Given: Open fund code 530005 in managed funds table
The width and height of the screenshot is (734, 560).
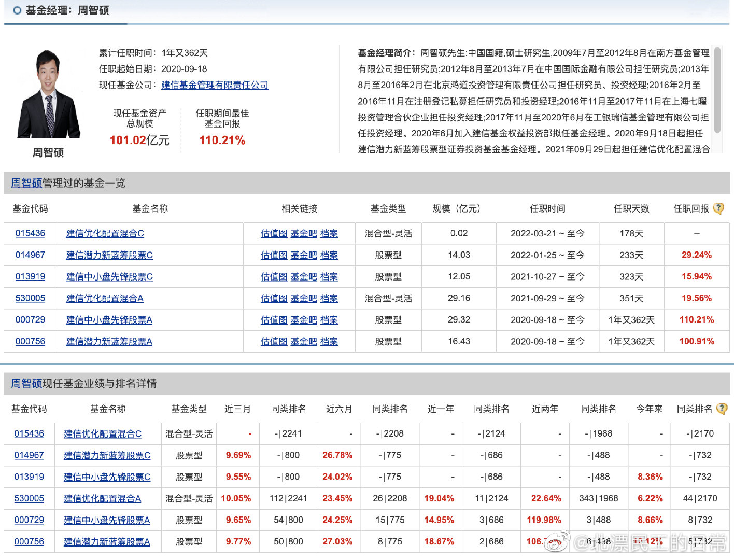Looking at the screenshot, I should tap(30, 298).
